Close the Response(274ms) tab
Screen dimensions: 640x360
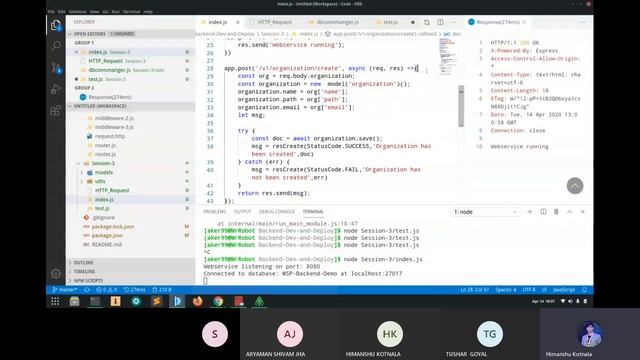pos(524,22)
